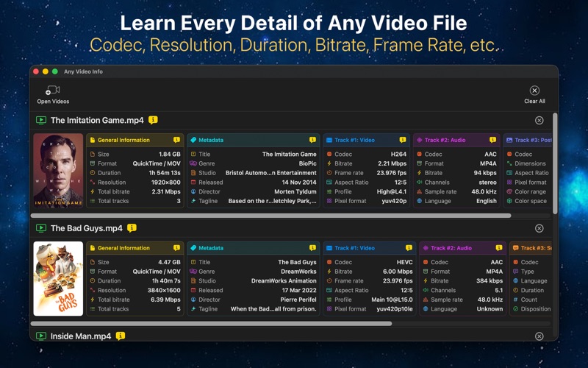Click The Bad Guys poster thumbnail
Image resolution: width=588 pixels, height=368 pixels.
[58, 279]
